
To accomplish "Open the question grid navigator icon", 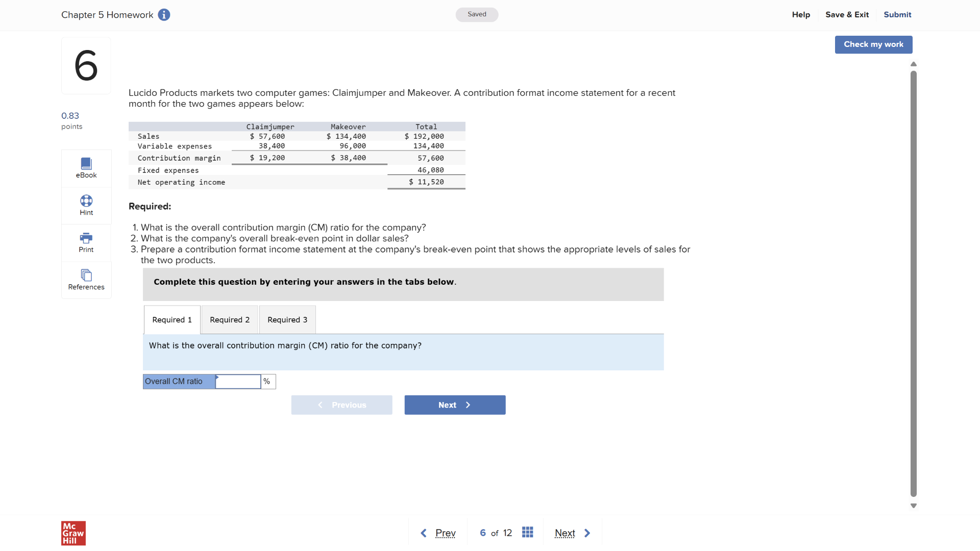I will 528,532.
